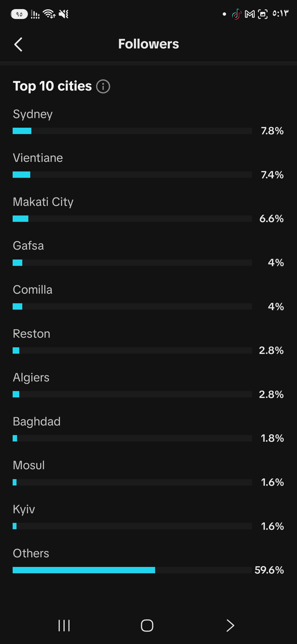297x644 pixels.
Task: Tap the home navigation button
Action: click(x=147, y=625)
